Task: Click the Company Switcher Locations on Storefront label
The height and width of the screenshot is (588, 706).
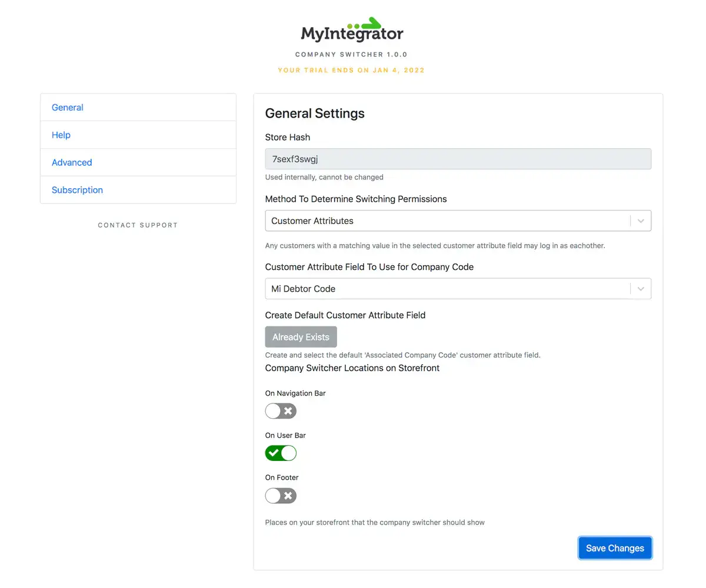Action: pos(352,368)
